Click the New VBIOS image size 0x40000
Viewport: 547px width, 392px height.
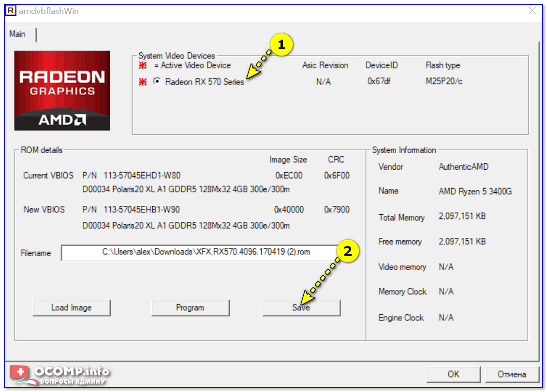pyautogui.click(x=289, y=210)
